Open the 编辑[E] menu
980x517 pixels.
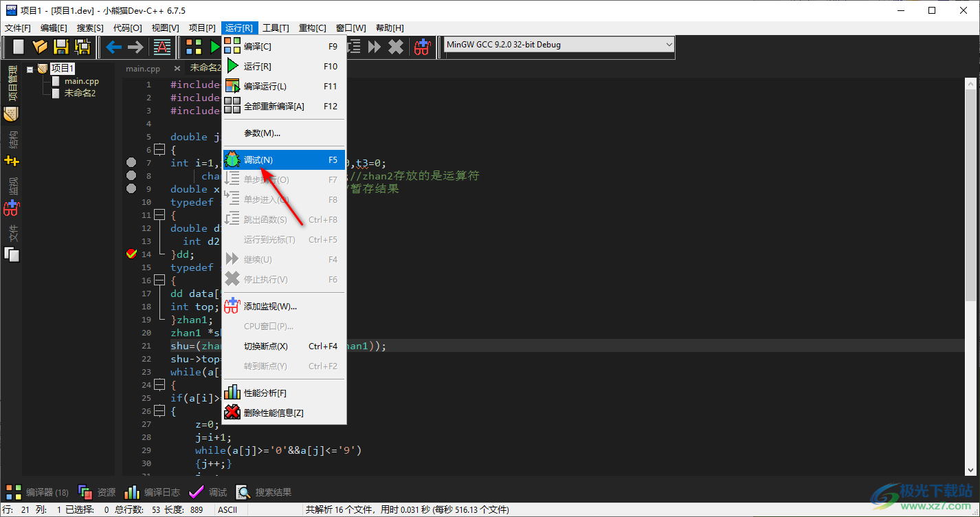tap(54, 28)
